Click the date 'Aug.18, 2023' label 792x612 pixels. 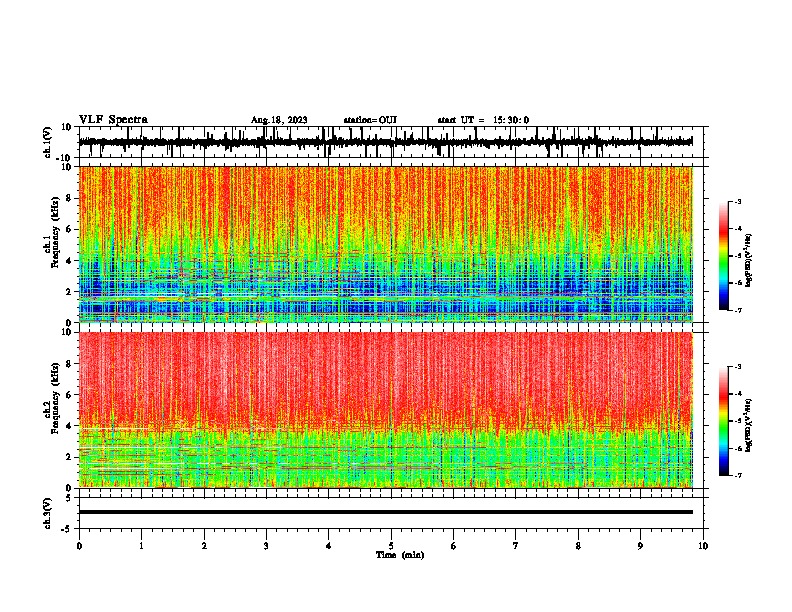coord(279,120)
